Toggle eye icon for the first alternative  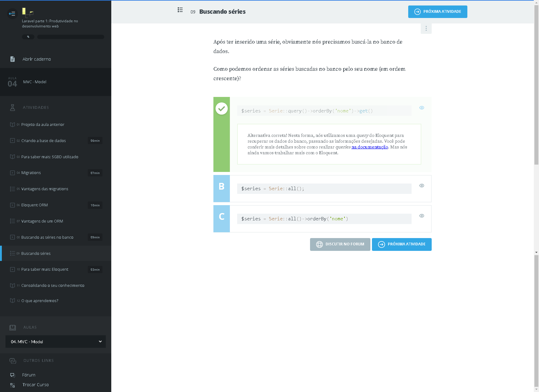tap(422, 108)
